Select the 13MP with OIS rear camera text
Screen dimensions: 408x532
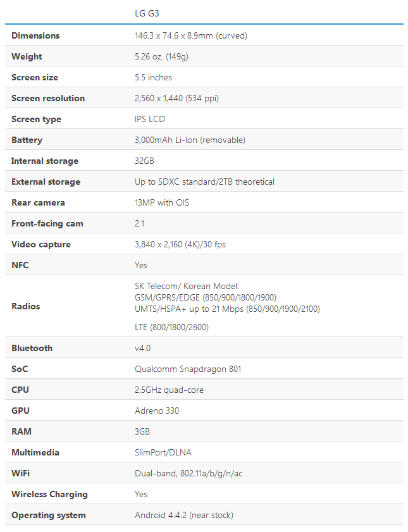click(x=162, y=202)
